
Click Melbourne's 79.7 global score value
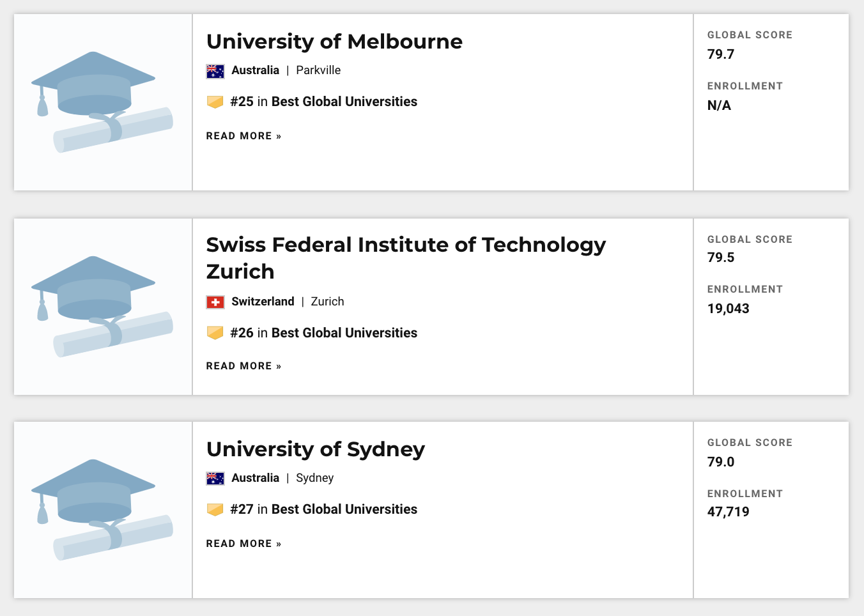tap(721, 54)
